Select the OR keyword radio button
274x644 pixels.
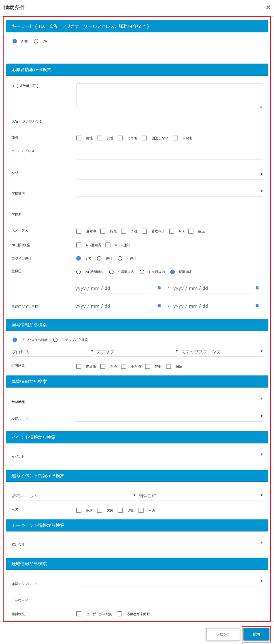click(x=36, y=41)
